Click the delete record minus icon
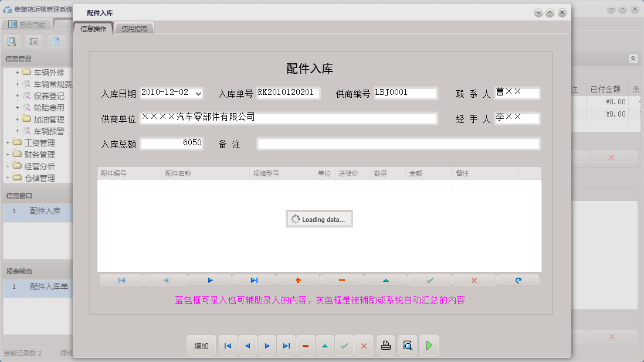Image resolution: width=644 pixels, height=362 pixels. [x=341, y=279]
